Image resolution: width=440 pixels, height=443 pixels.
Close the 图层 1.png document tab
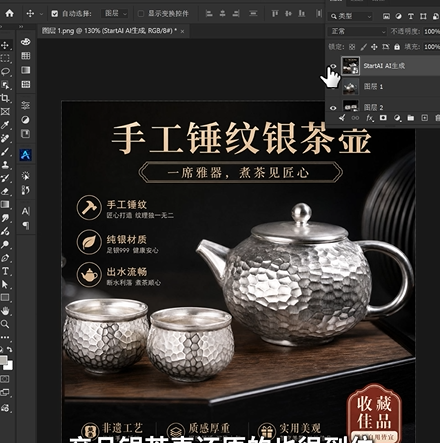182,31
